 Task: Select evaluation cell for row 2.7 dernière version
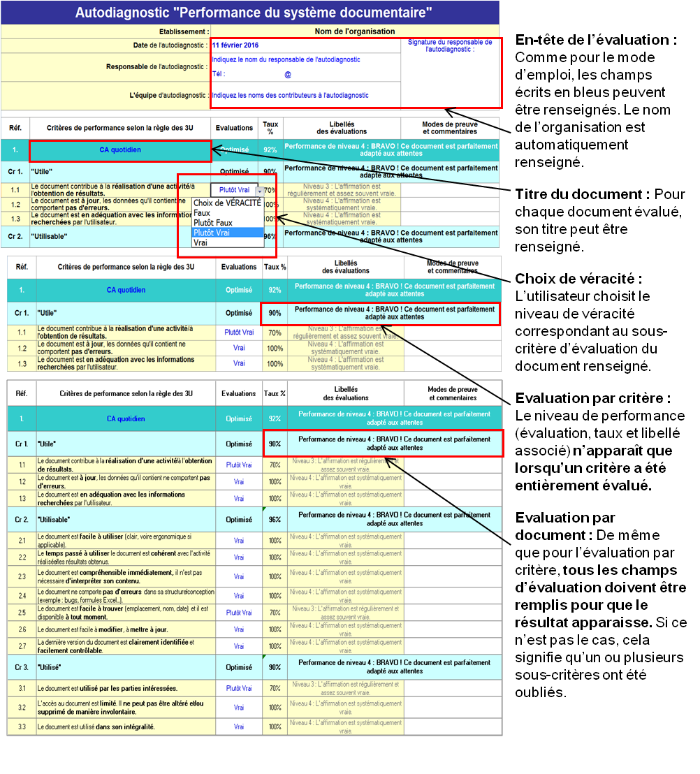point(239,647)
